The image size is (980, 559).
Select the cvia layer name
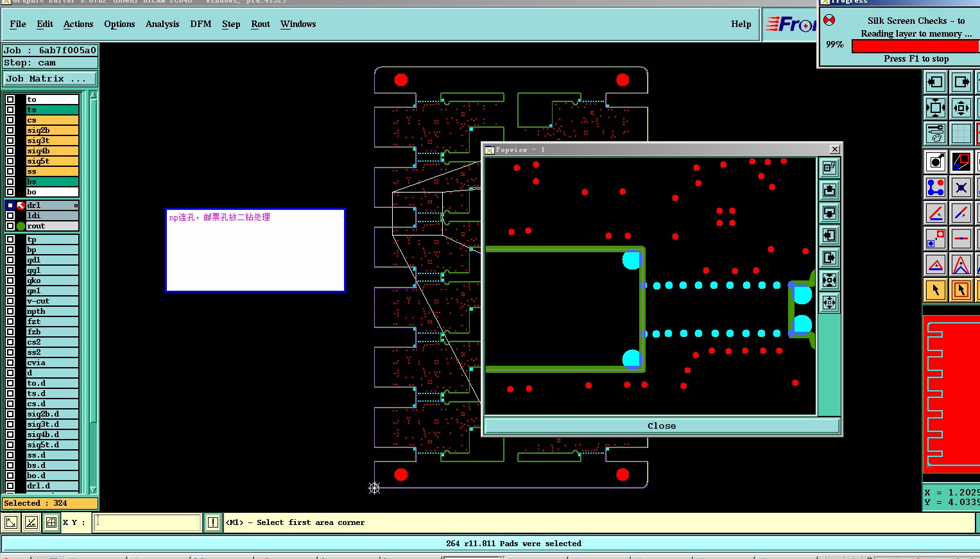point(52,363)
